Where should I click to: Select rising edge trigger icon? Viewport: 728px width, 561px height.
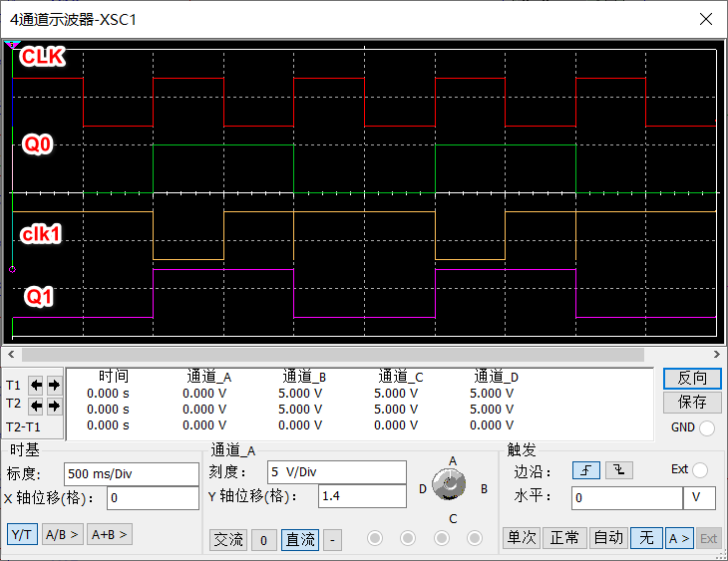[586, 470]
